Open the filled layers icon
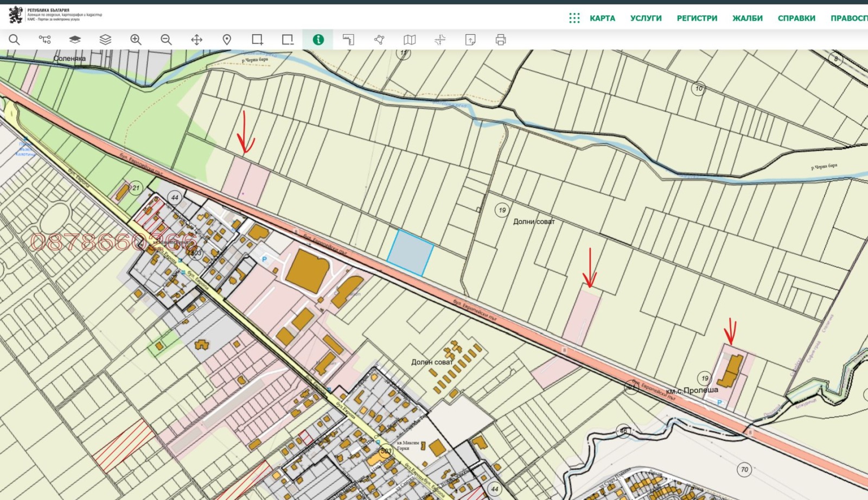 point(75,40)
